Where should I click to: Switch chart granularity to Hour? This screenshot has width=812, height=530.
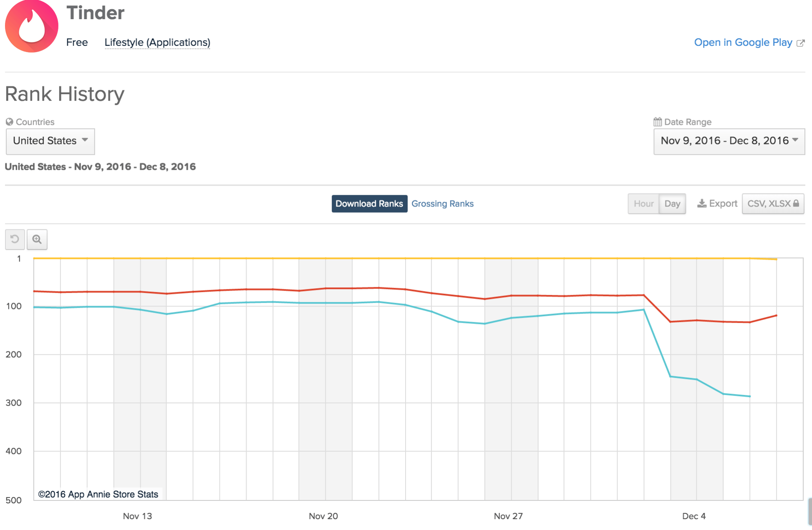(643, 203)
